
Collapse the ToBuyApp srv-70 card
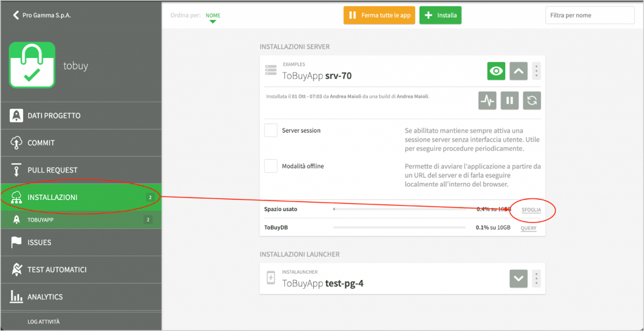(x=519, y=71)
